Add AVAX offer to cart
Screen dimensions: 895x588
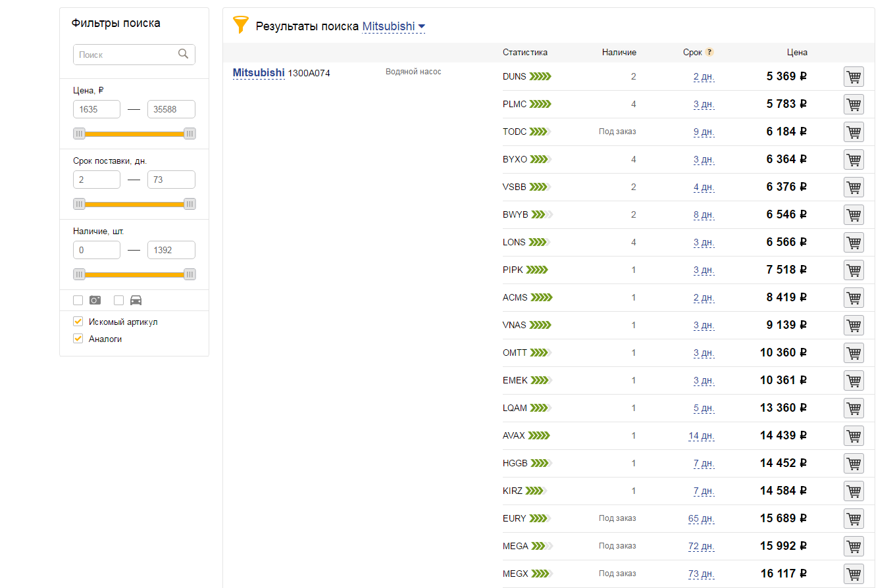(x=854, y=436)
